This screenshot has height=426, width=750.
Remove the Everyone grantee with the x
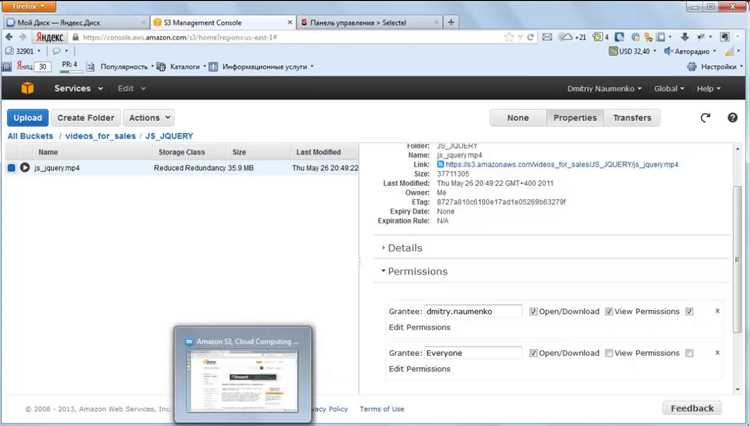[717, 352]
